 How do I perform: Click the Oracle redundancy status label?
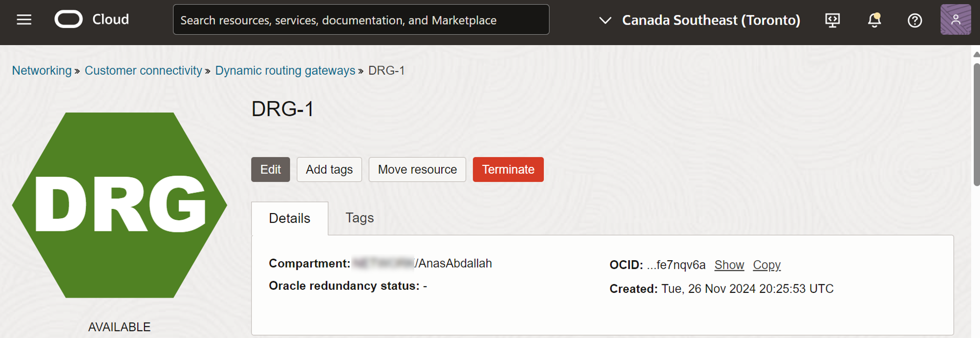coord(344,286)
